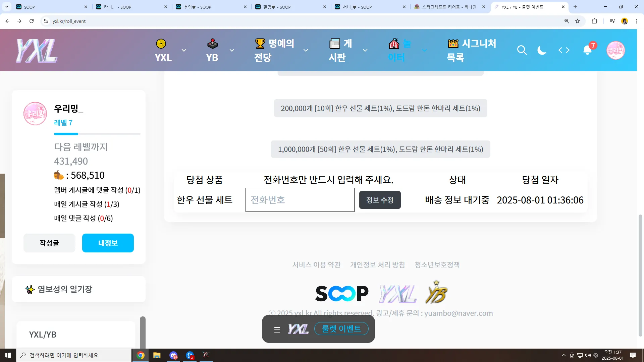644x362 pixels.
Task: Open Chrome extensions puzzle icon
Action: pyautogui.click(x=594, y=21)
